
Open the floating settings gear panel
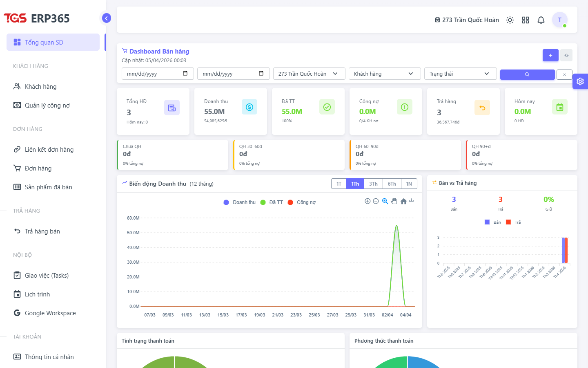[580, 81]
